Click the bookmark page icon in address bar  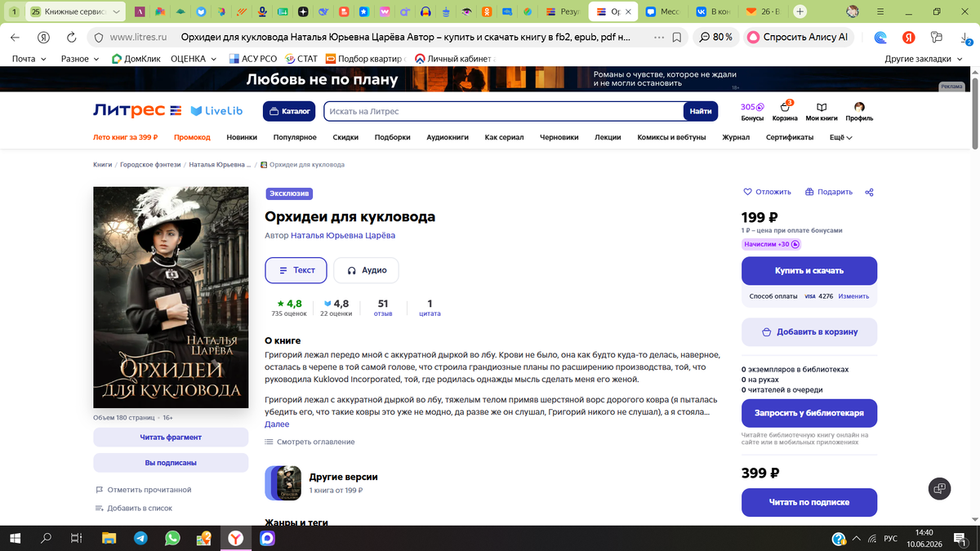pyautogui.click(x=677, y=38)
